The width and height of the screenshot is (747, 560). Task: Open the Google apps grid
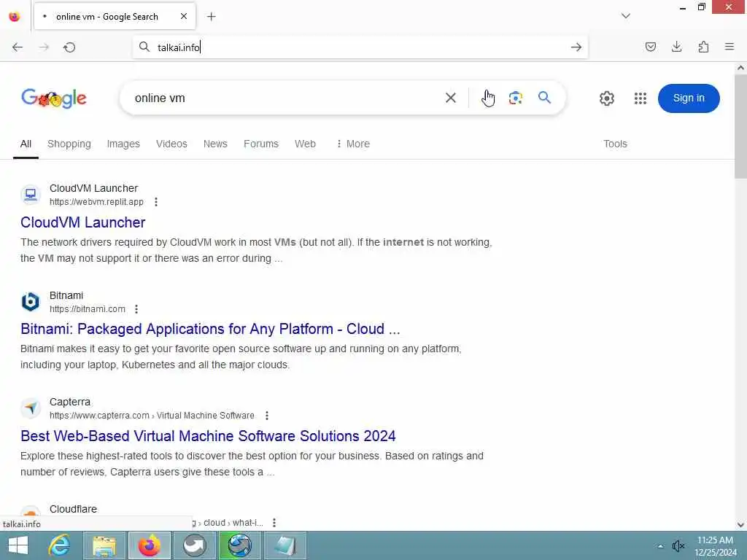pyautogui.click(x=640, y=98)
